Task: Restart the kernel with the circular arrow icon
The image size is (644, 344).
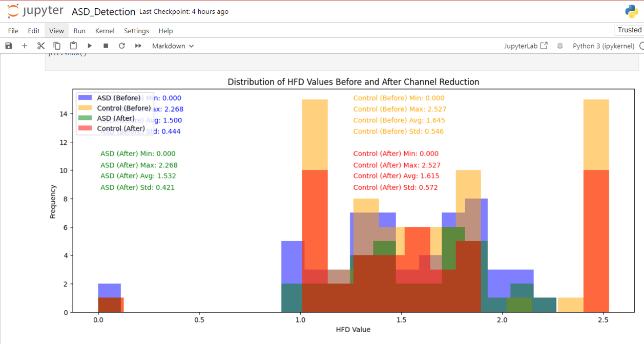Action: [122, 46]
